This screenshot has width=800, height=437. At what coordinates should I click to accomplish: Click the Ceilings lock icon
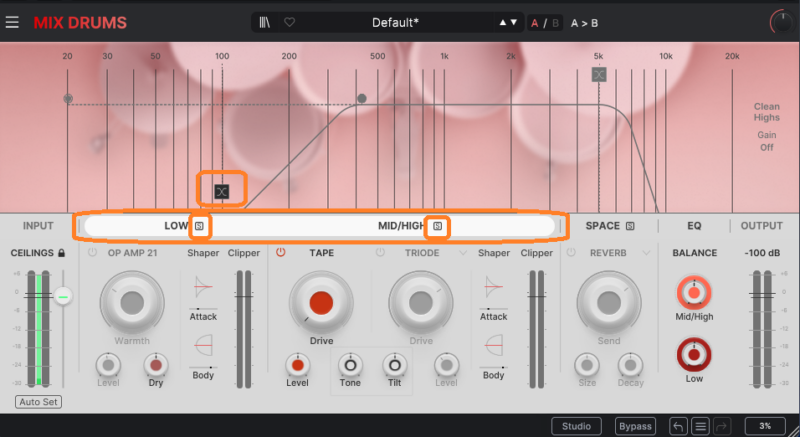point(62,254)
